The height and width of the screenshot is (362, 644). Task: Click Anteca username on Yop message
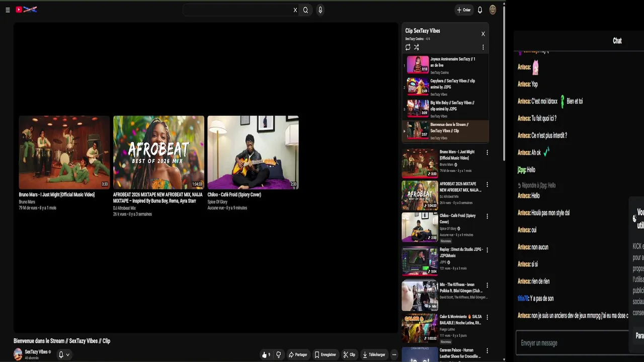(x=524, y=84)
